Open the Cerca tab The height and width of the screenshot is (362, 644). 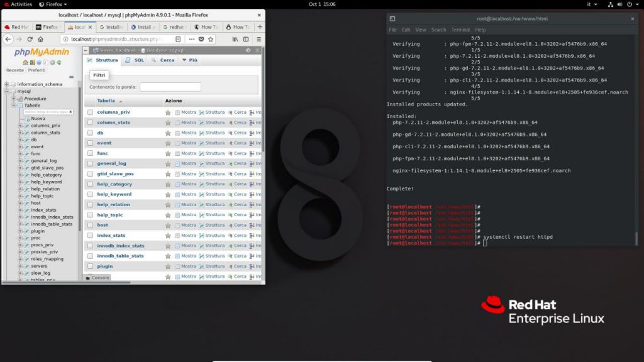click(x=163, y=60)
